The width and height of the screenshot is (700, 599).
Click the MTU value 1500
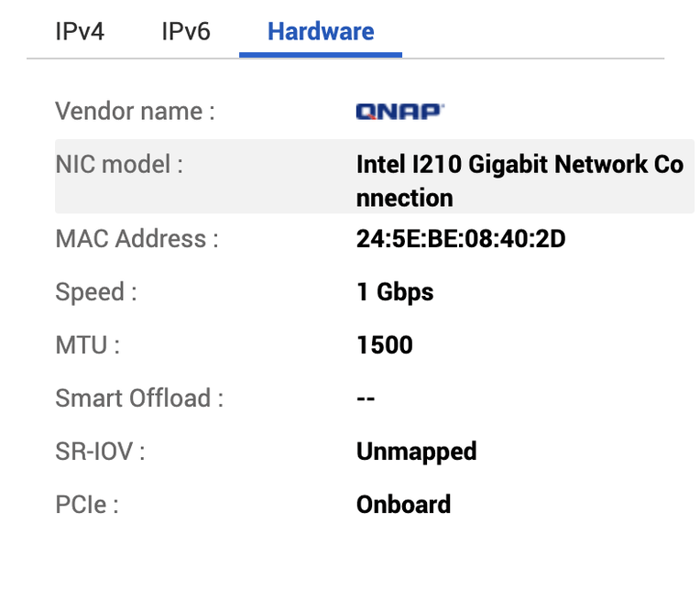pyautogui.click(x=385, y=345)
